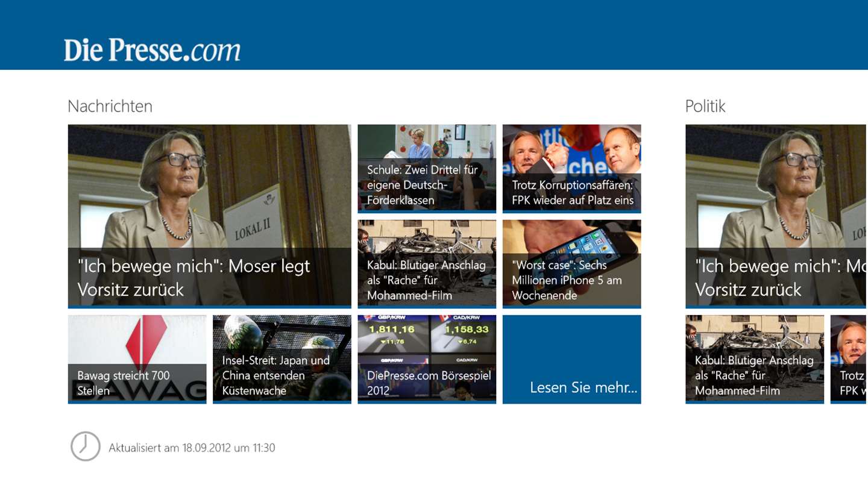868x488 pixels.
Task: Open Kabul Anschlag article in Nachrichten
Action: (427, 264)
